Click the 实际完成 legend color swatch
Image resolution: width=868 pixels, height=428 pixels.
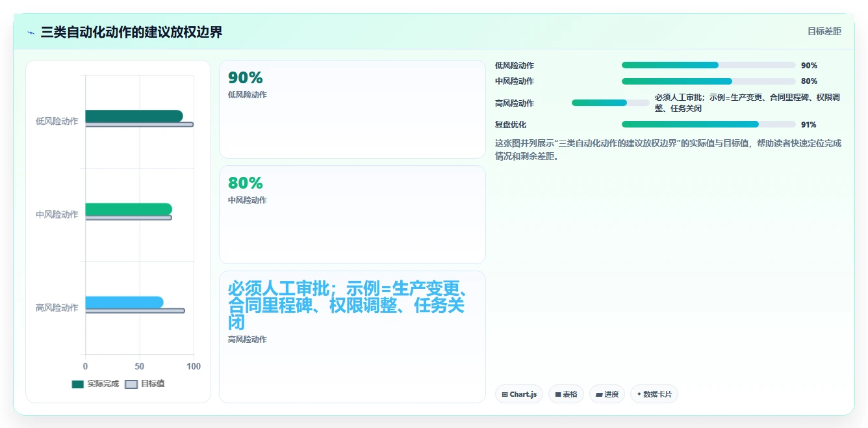[x=77, y=384]
